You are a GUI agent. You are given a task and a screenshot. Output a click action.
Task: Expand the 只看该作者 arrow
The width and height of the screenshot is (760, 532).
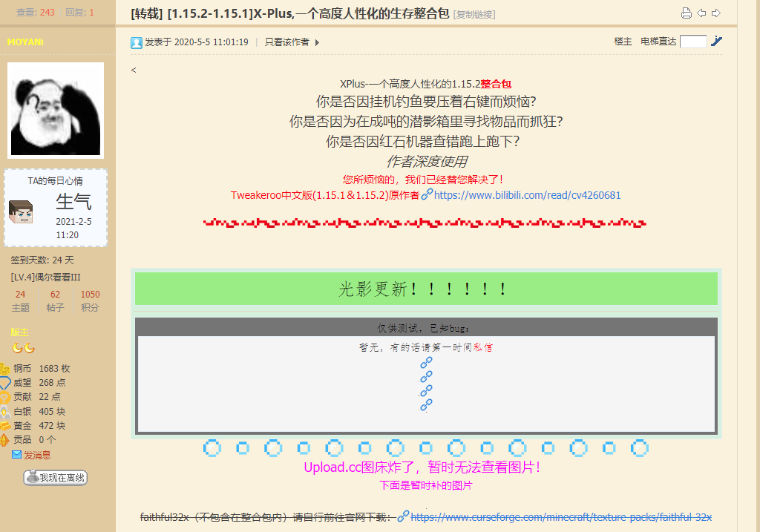click(x=318, y=42)
